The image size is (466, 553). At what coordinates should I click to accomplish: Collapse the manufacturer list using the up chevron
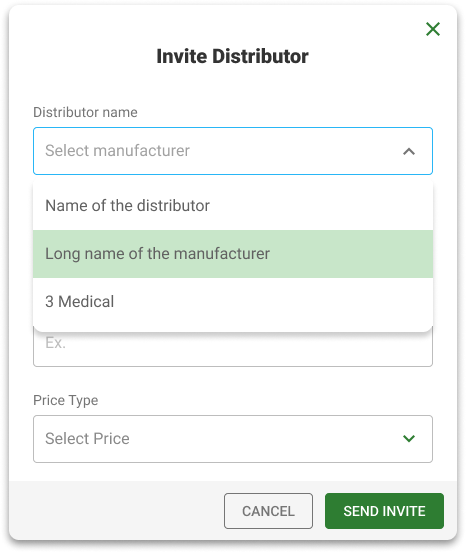click(409, 152)
